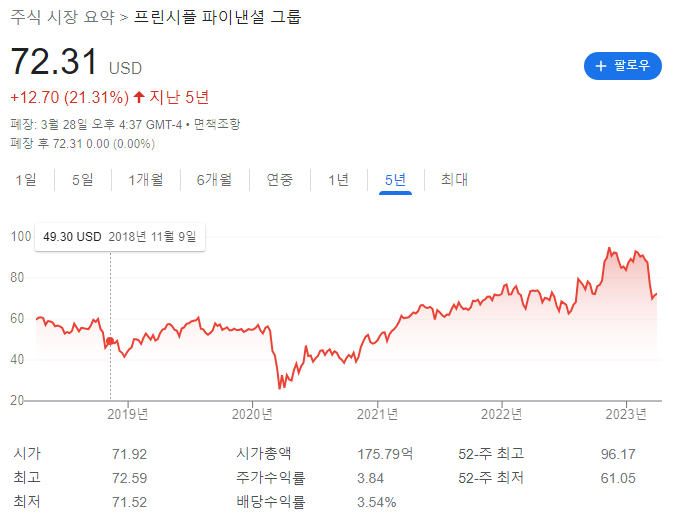Image resolution: width=676 pixels, height=522 pixels.
Task: Click the red data point marker on chart
Action: click(110, 341)
